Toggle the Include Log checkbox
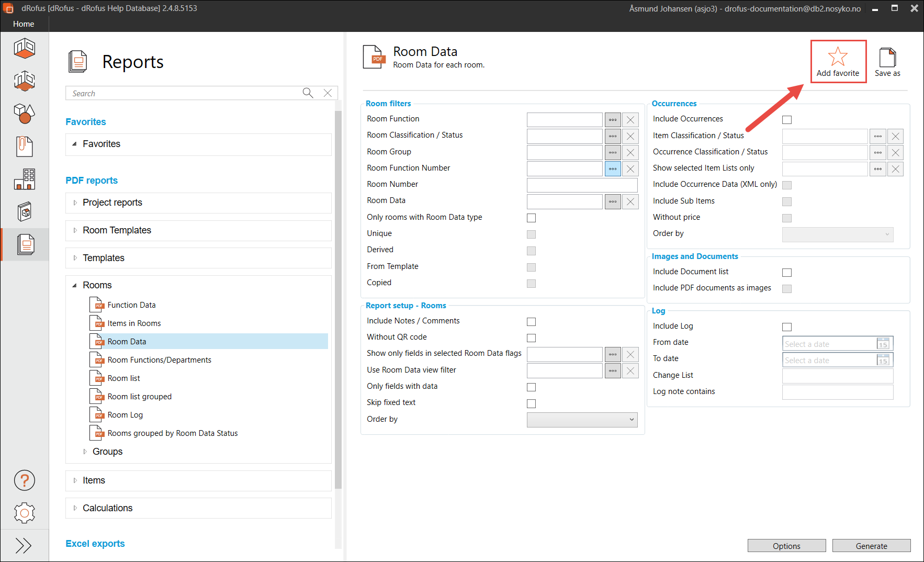This screenshot has width=924, height=562. 787,327
